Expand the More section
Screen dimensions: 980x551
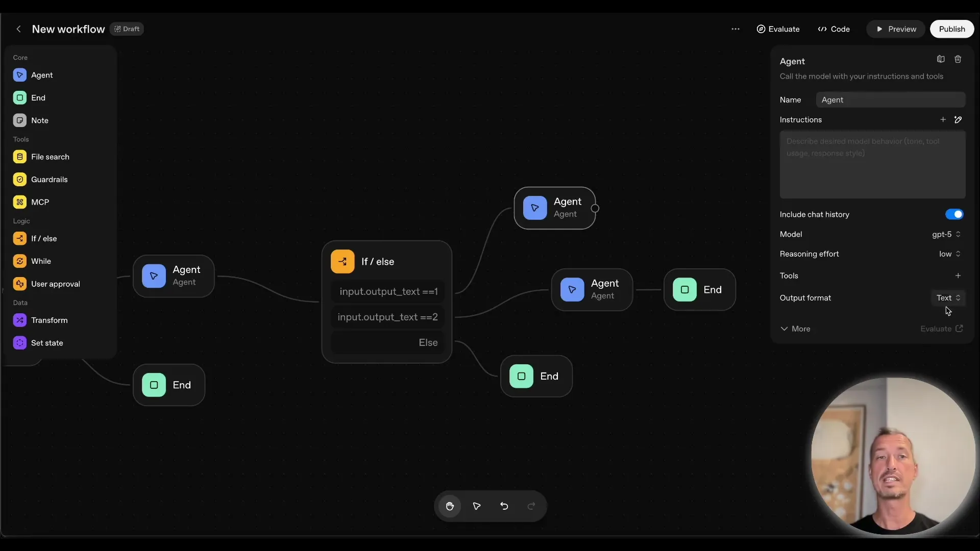pos(795,329)
